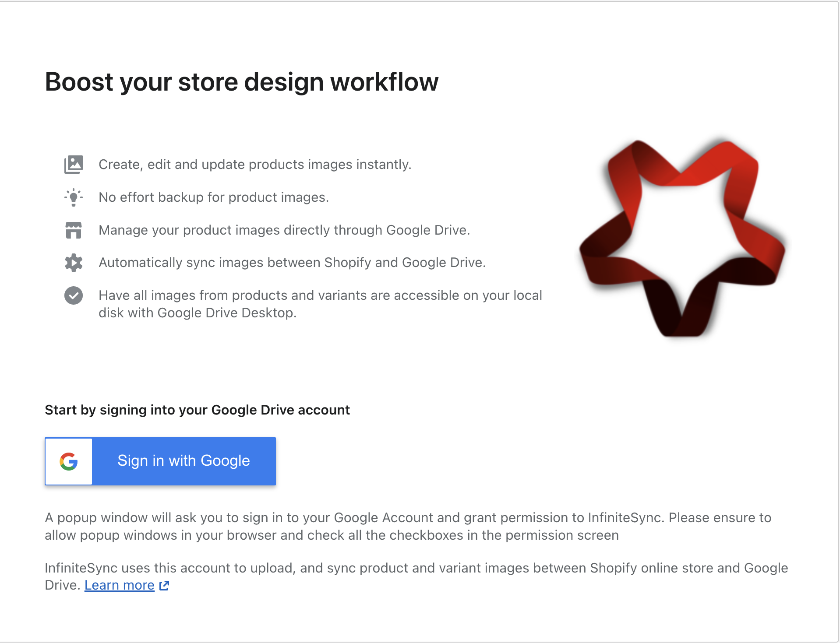The image size is (840, 643).
Task: Click "Manage your product images directly" text
Action: click(284, 230)
